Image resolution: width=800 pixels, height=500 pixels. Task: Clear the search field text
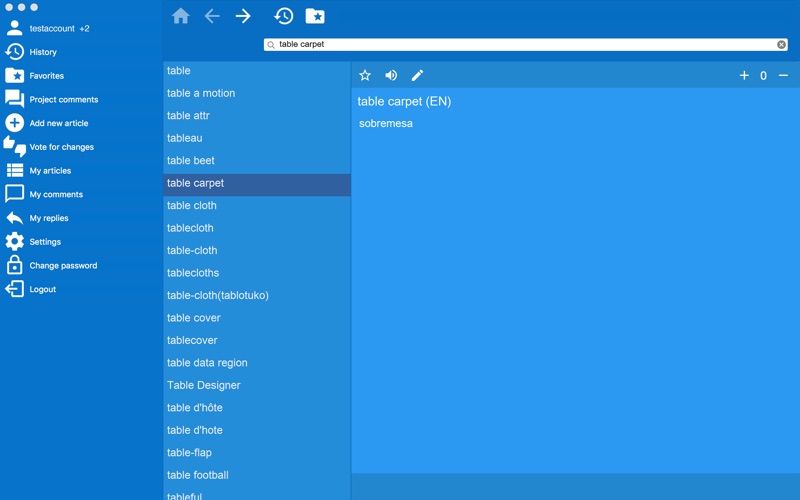click(781, 44)
